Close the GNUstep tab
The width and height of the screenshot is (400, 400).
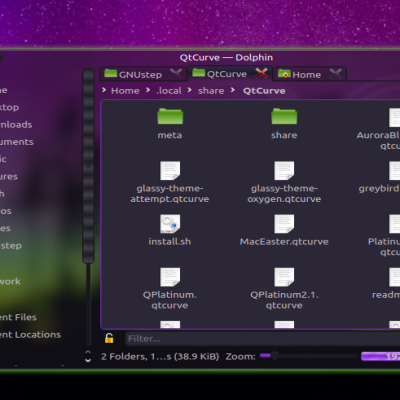(176, 74)
